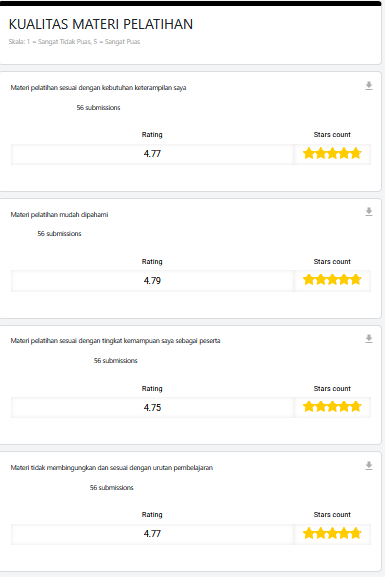This screenshot has width=385, height=577.
Task: Download results for 'tingkat kemampuan saya sebagai peserta'
Action: (x=369, y=339)
